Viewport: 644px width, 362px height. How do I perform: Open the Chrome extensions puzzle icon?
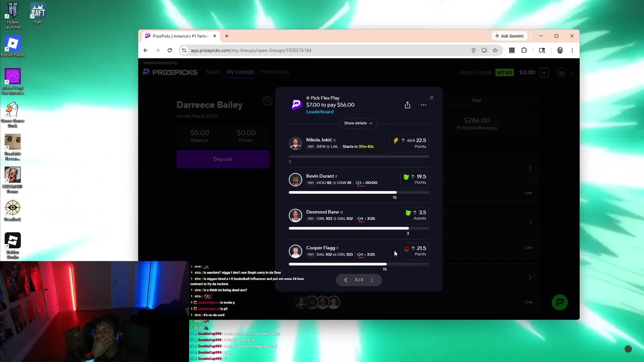coord(524,50)
